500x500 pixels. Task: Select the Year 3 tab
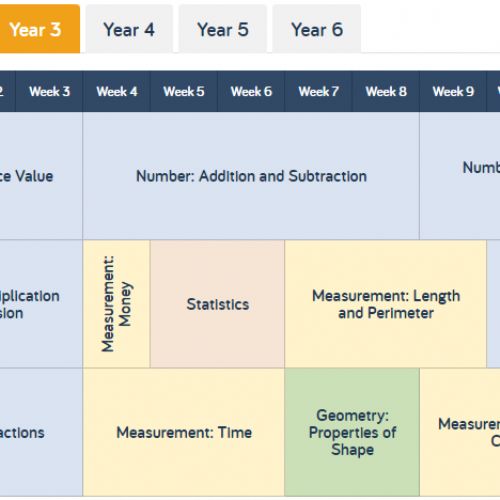(x=39, y=29)
